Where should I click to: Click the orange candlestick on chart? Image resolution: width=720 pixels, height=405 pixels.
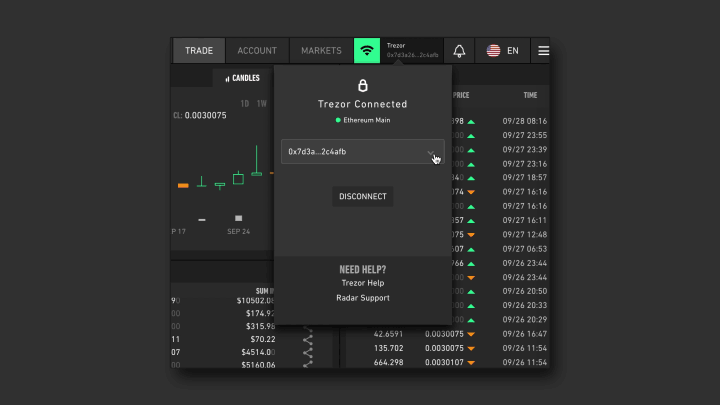183,186
